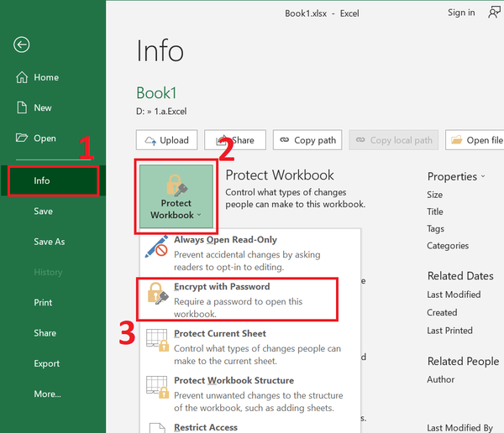Expand the Protect Workbook dropdown button
The image size is (504, 433).
(x=176, y=196)
